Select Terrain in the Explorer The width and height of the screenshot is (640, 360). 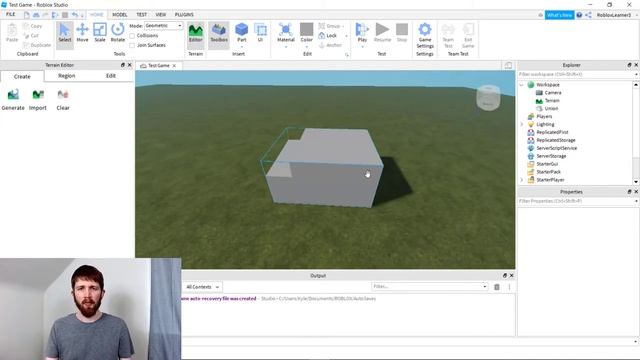click(552, 100)
